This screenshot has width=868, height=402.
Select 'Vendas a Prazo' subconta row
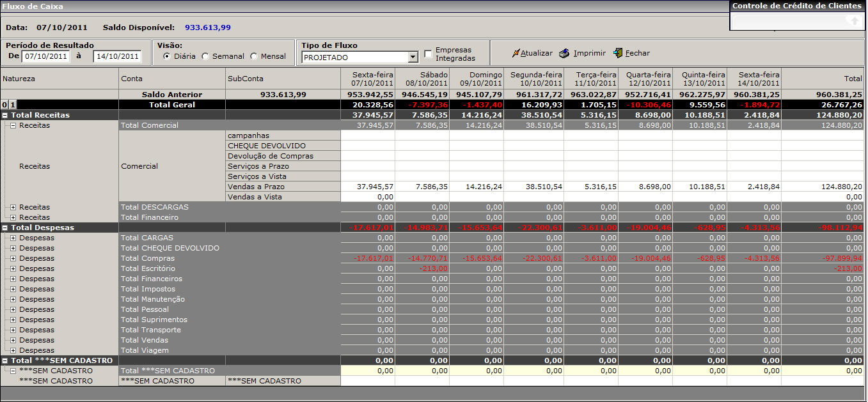pyautogui.click(x=283, y=187)
